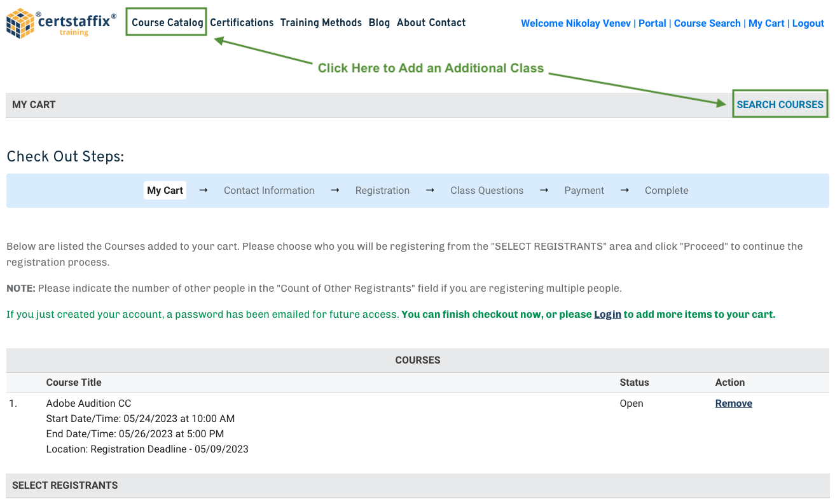
Task: Go to Course Search
Action: click(707, 24)
